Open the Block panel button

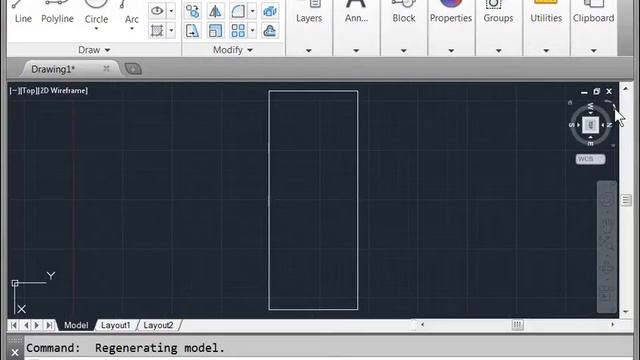pos(404,12)
